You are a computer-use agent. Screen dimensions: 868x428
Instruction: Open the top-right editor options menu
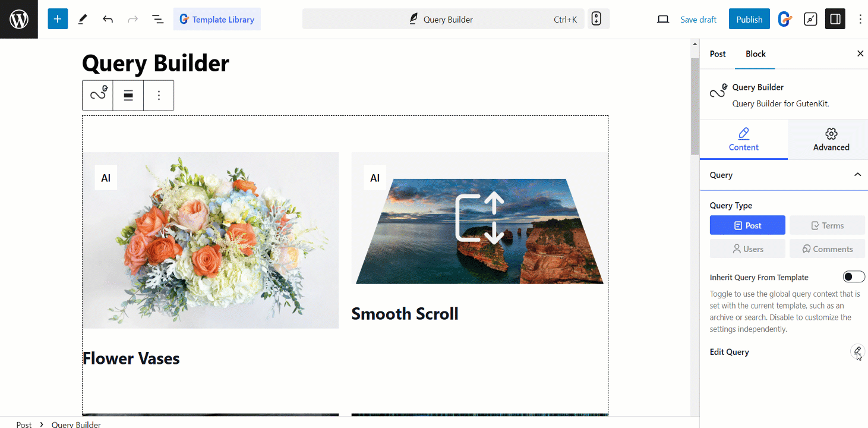[x=860, y=19]
